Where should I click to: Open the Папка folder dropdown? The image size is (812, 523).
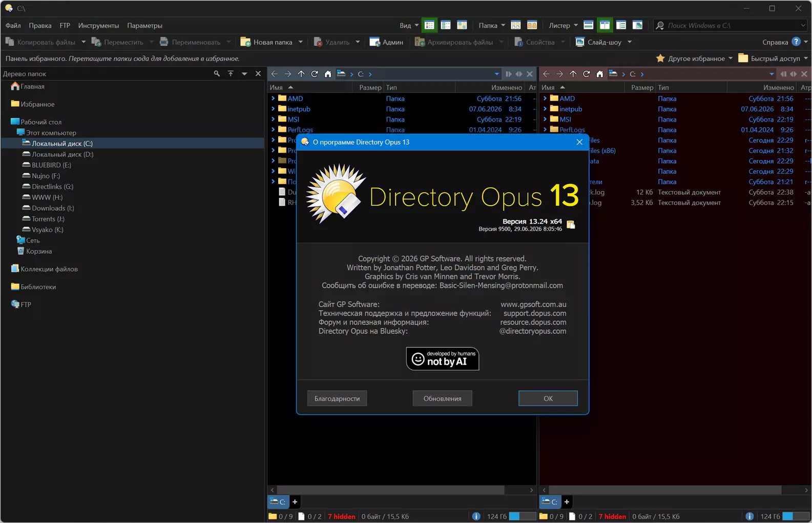492,25
